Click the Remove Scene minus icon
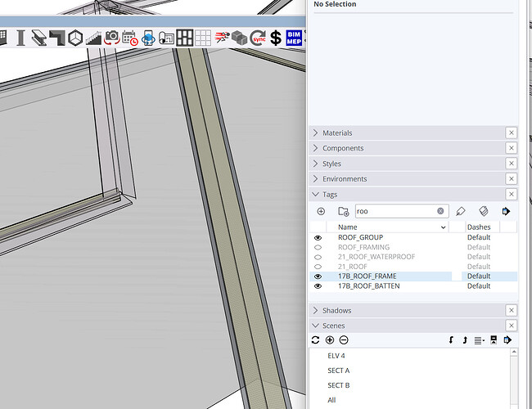Viewport: 532px width, 409px height. tap(344, 339)
